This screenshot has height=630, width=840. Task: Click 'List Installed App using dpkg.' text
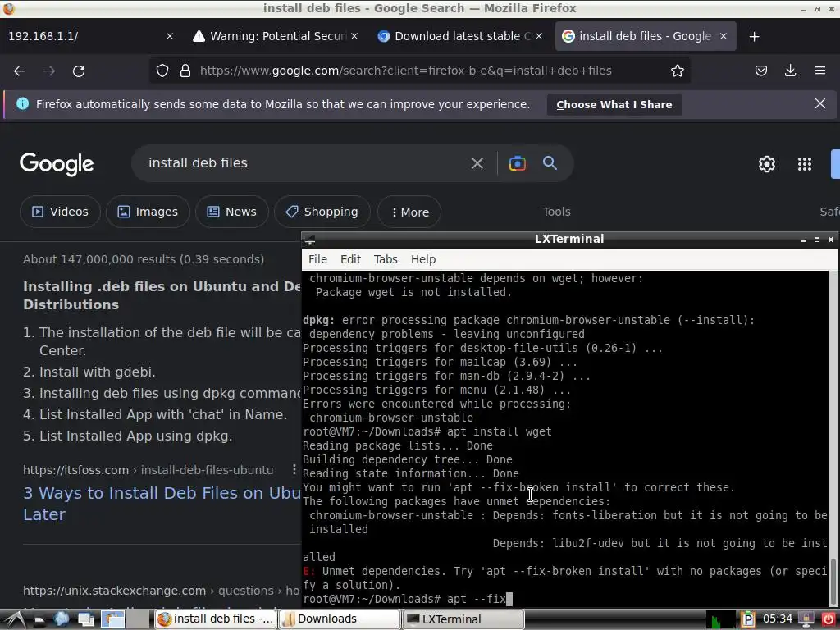point(135,436)
